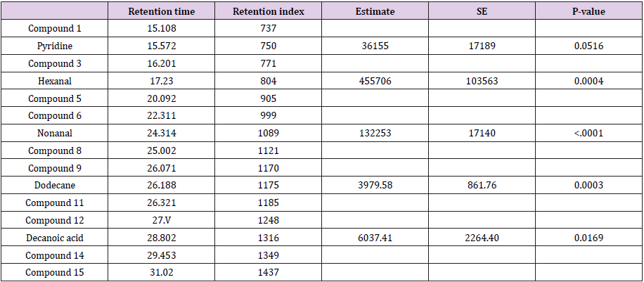Click Compound 15 retention index 1437
644x282 pixels.
pyautogui.click(x=268, y=273)
